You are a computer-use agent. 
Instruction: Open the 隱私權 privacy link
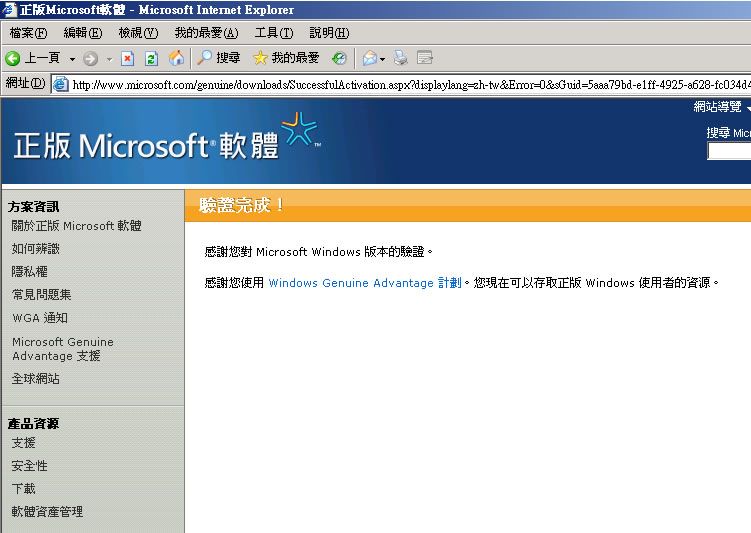click(x=29, y=272)
